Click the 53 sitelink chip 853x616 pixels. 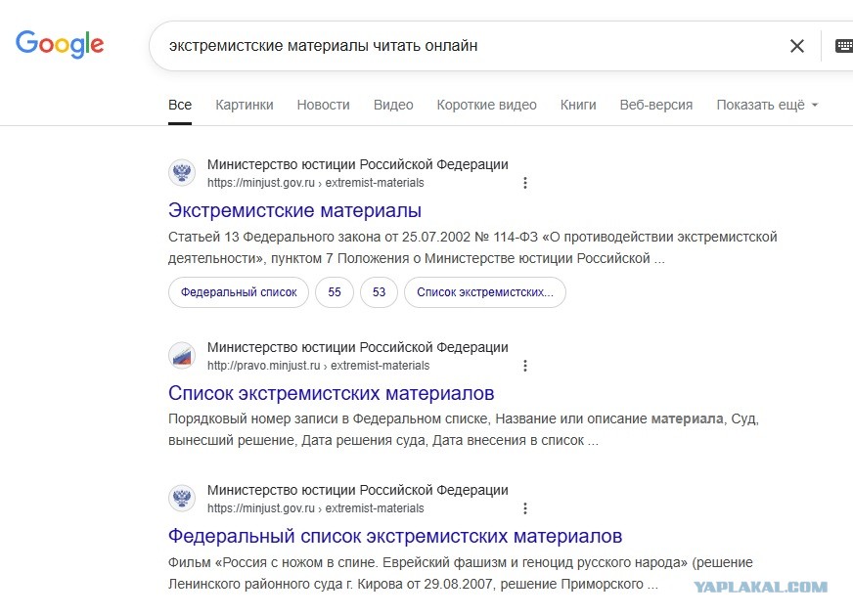pos(380,292)
